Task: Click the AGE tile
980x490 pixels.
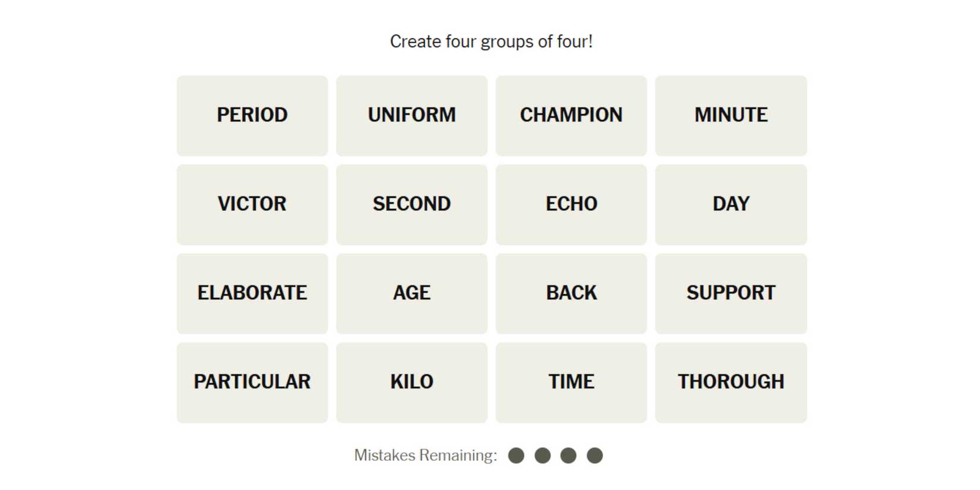Action: (412, 293)
